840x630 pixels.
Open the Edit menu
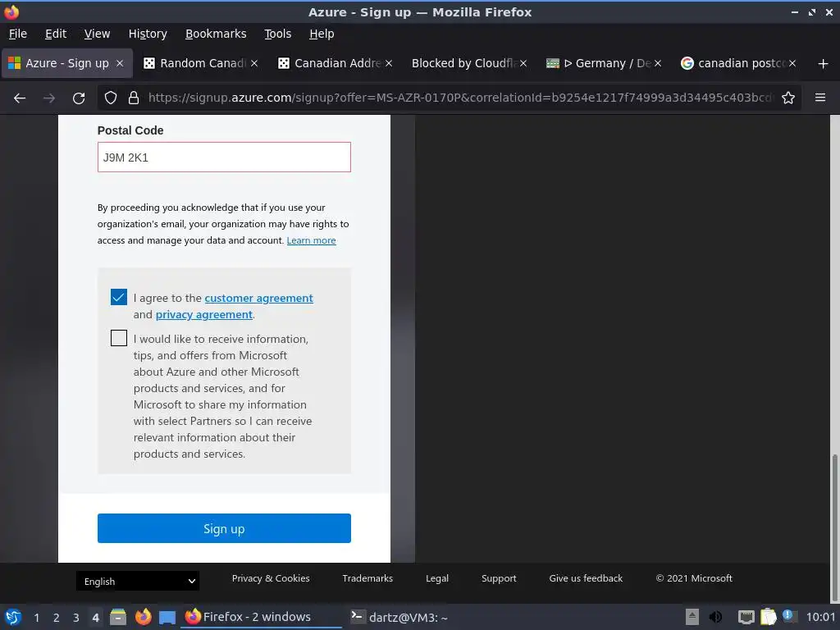tap(56, 34)
